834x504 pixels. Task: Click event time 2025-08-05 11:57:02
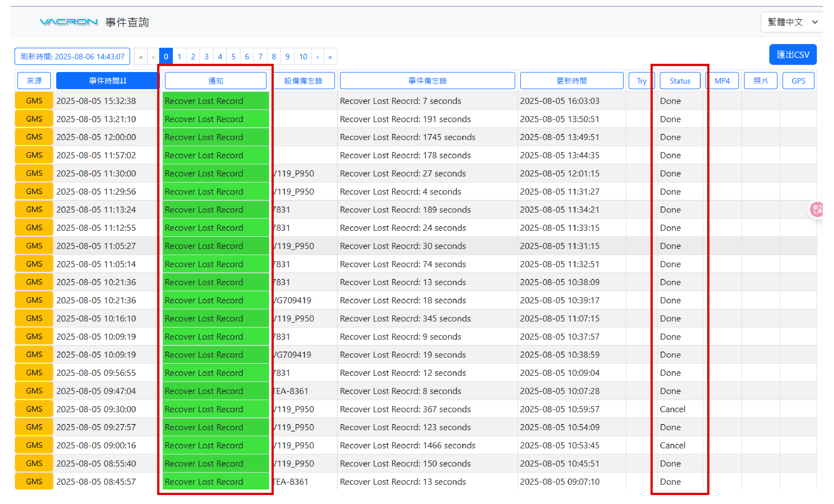click(96, 155)
